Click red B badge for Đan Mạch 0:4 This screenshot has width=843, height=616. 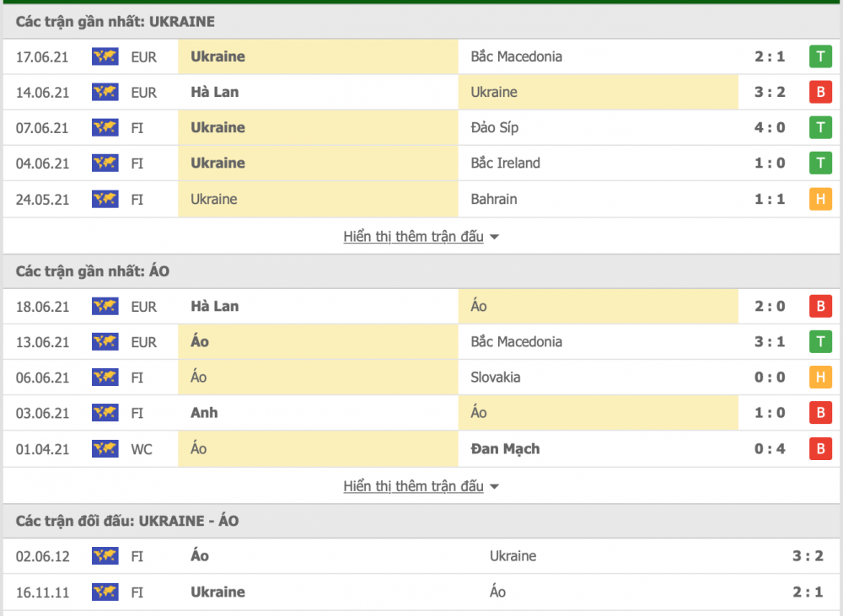819,448
